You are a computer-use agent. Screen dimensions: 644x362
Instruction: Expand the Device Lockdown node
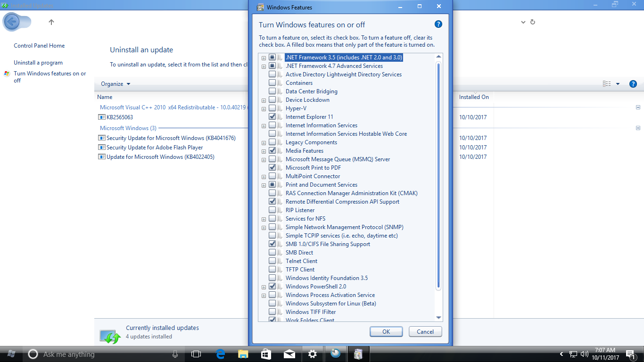click(x=264, y=100)
